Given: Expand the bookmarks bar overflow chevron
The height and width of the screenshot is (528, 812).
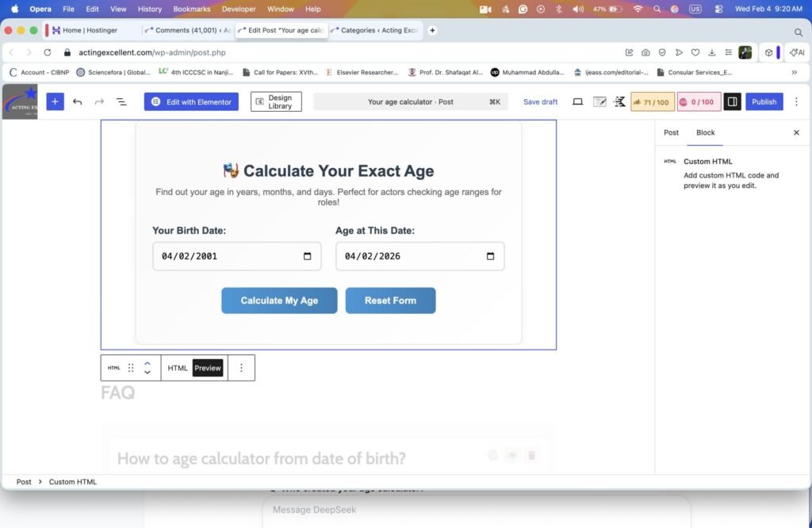Looking at the screenshot, I should [x=795, y=72].
